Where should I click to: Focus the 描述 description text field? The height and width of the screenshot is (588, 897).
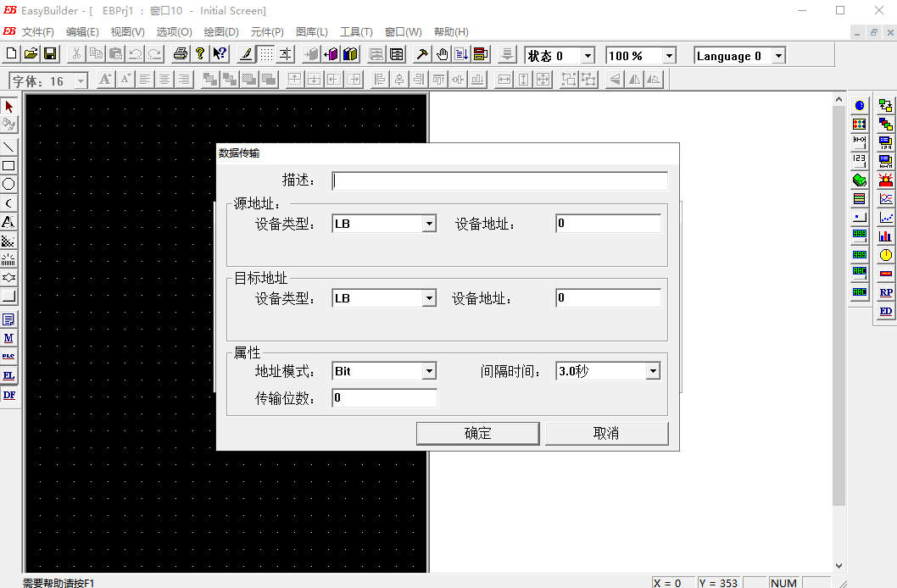(499, 180)
